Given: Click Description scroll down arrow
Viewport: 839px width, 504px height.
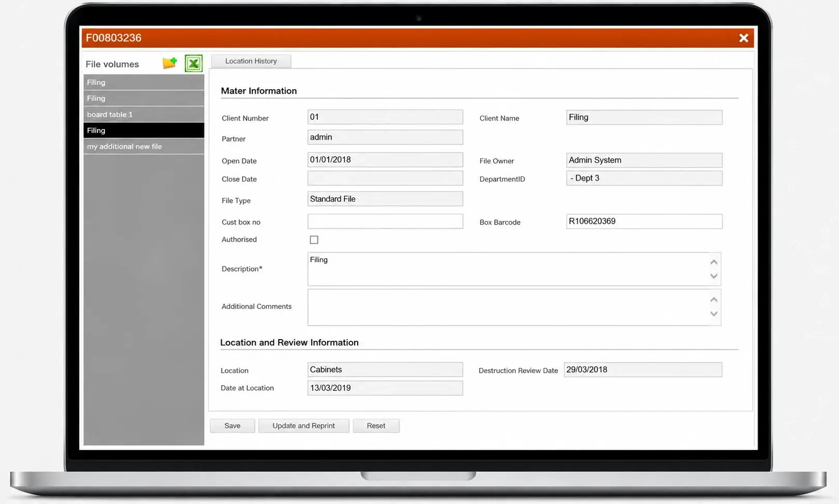Looking at the screenshot, I should click(x=714, y=276).
